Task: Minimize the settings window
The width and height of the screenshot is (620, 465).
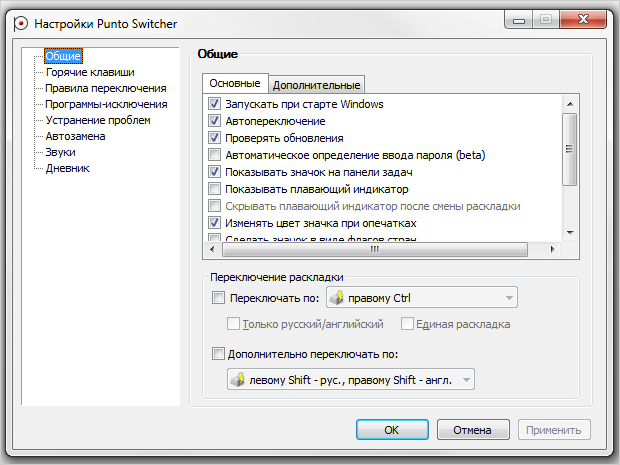Action: coord(519,19)
